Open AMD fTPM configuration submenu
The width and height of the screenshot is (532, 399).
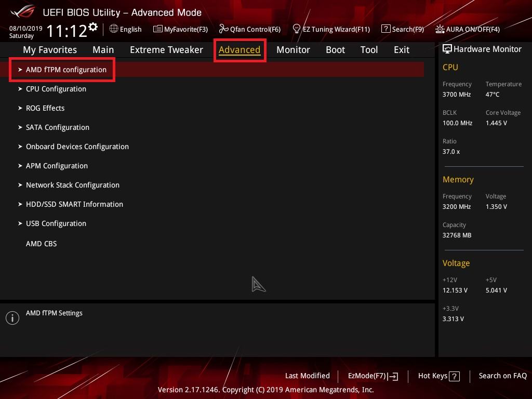coord(66,70)
